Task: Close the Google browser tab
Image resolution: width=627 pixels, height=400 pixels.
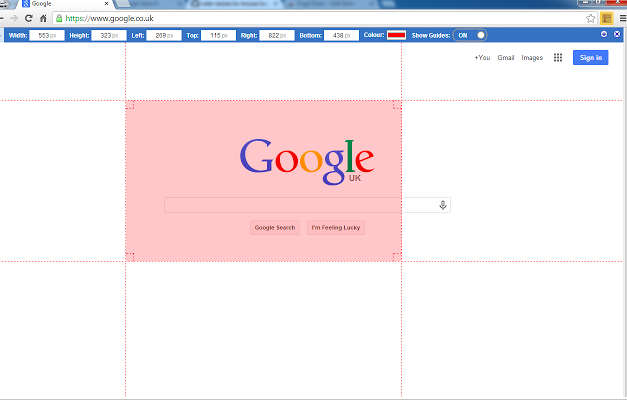Action: pyautogui.click(x=106, y=4)
